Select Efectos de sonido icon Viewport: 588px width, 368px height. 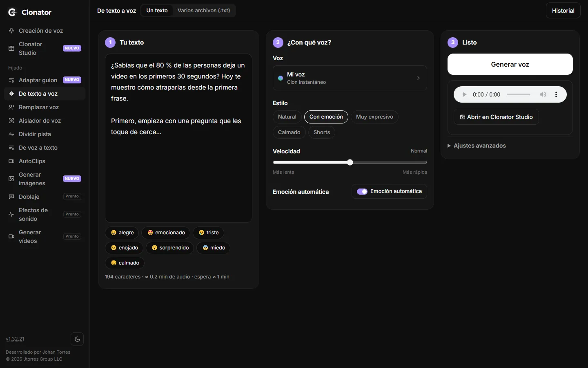[x=11, y=214]
